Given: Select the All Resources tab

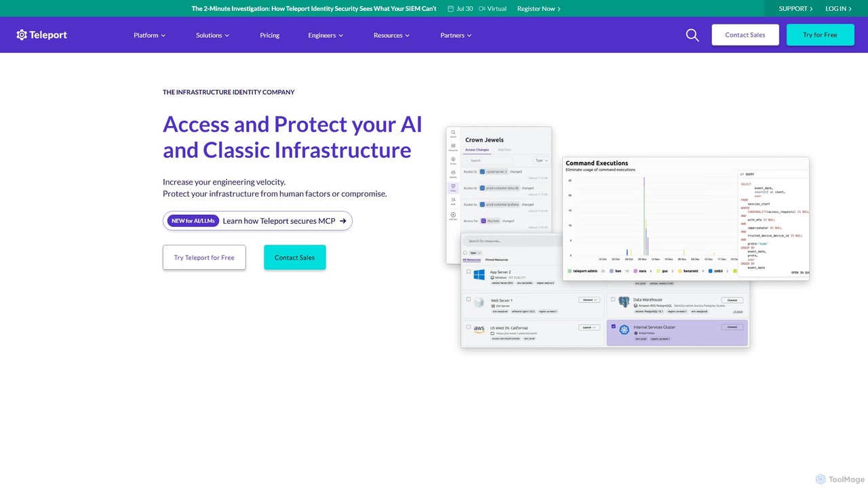Looking at the screenshot, I should (471, 260).
